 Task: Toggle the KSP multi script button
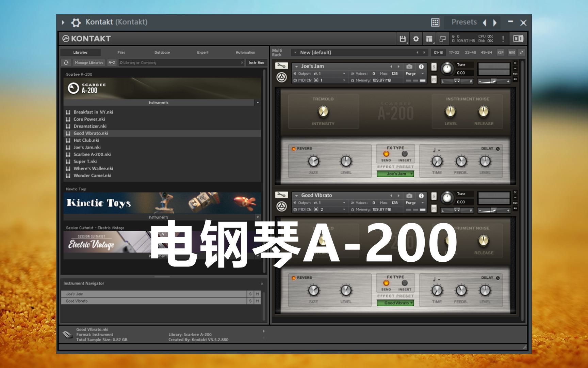500,52
